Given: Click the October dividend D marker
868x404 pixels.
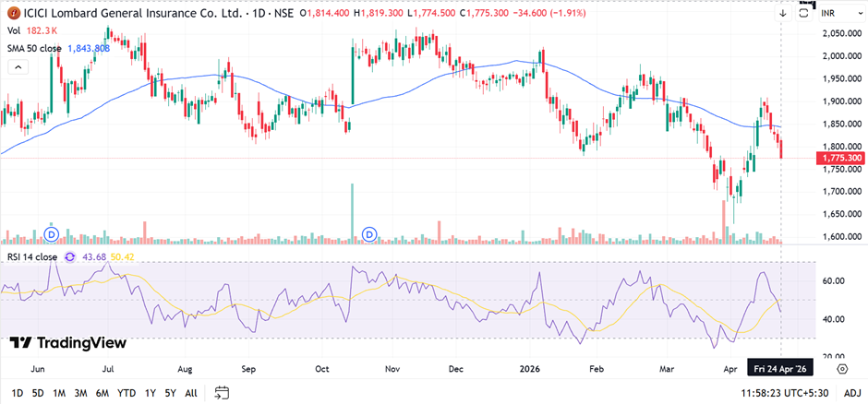Looking at the screenshot, I should pos(370,234).
